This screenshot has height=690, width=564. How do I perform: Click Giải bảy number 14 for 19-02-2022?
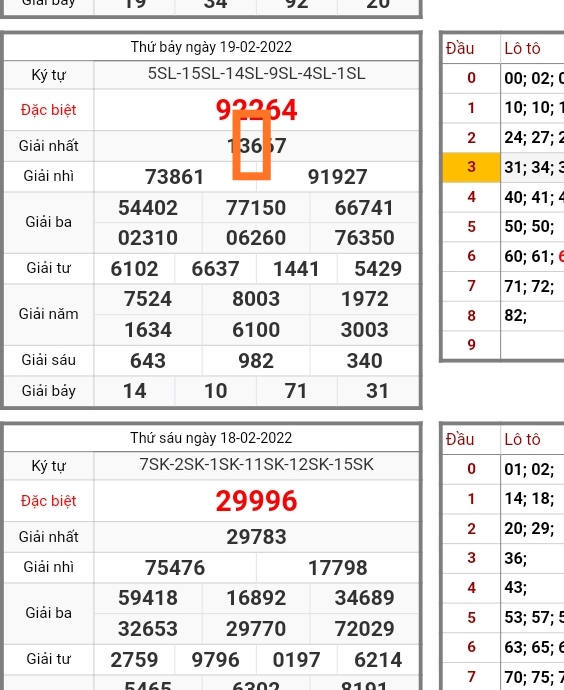pos(134,391)
